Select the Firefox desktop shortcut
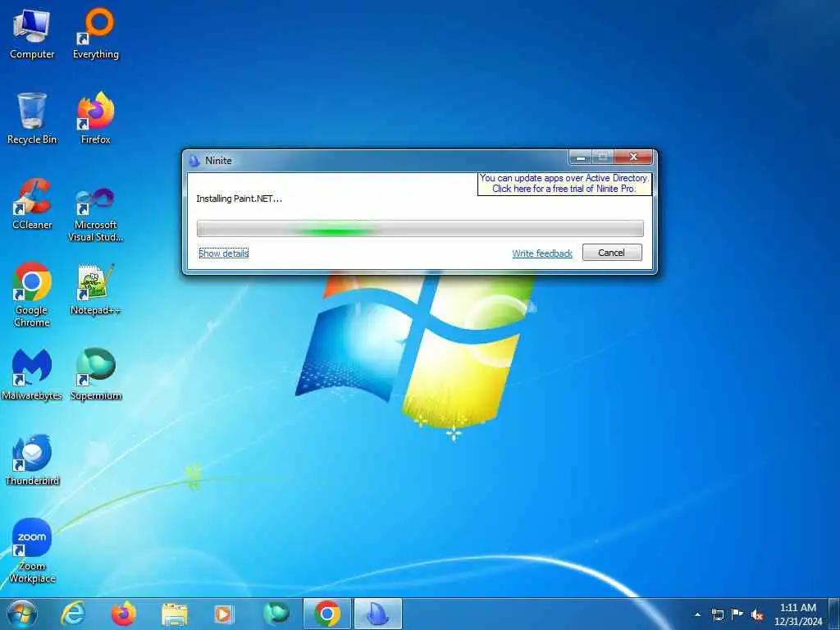 tap(96, 118)
